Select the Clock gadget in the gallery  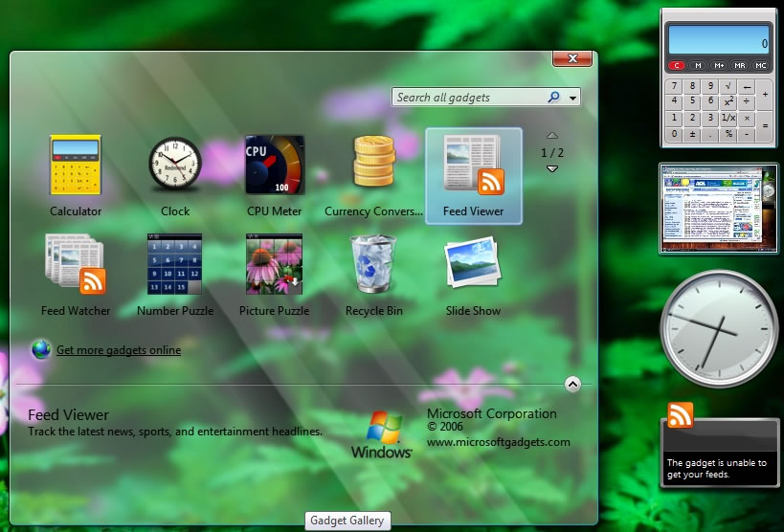click(175, 175)
